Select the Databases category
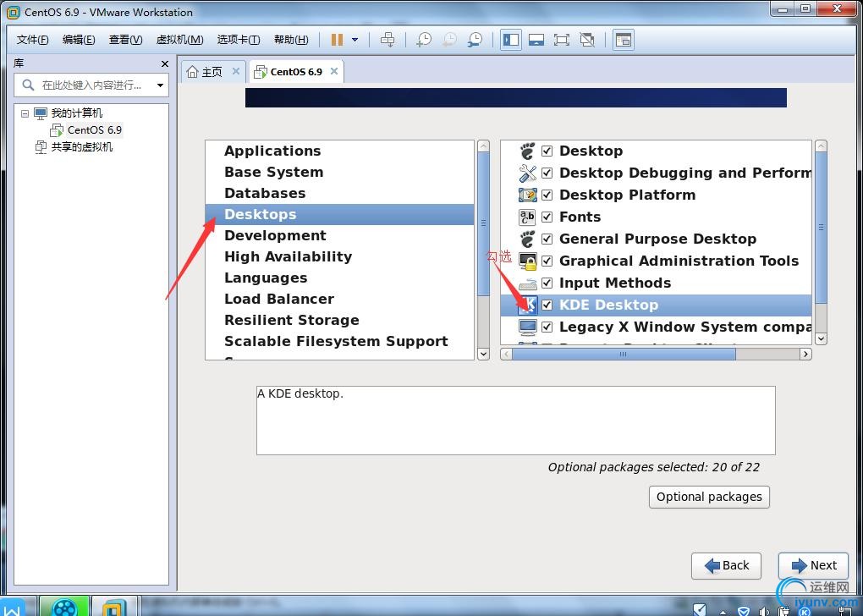Screen dimensions: 863x616 (x=339, y=193)
